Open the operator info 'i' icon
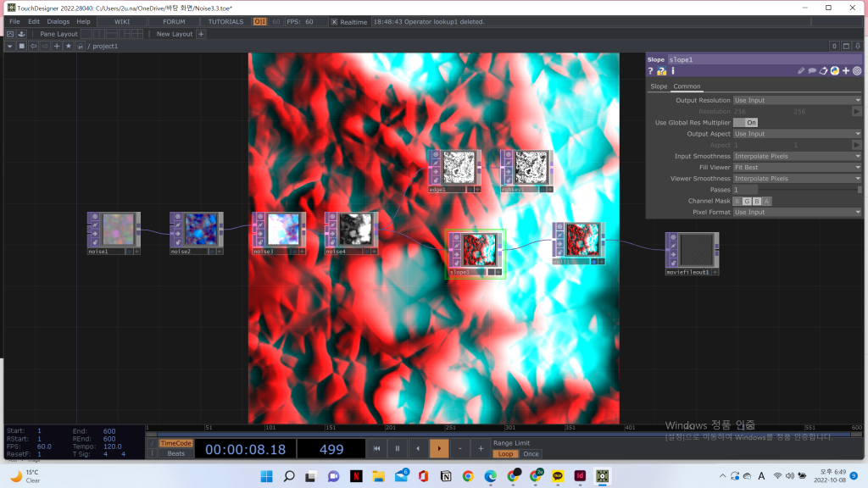The image size is (868, 488). click(672, 71)
